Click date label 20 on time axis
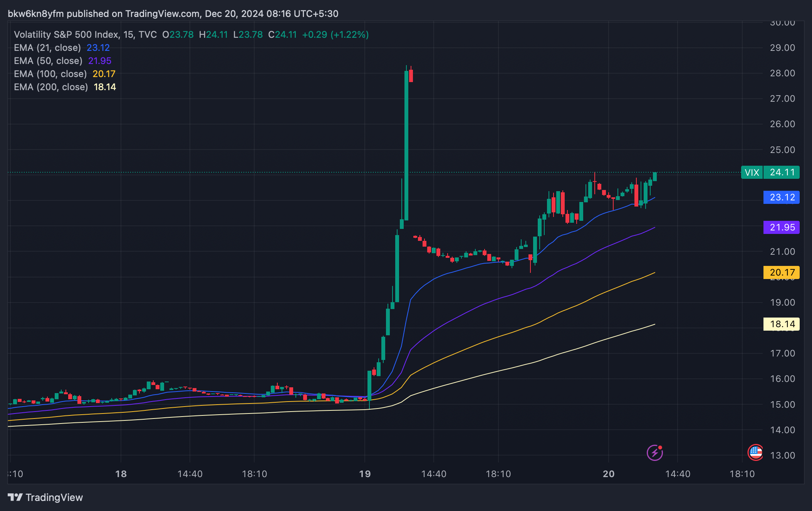 coord(608,474)
